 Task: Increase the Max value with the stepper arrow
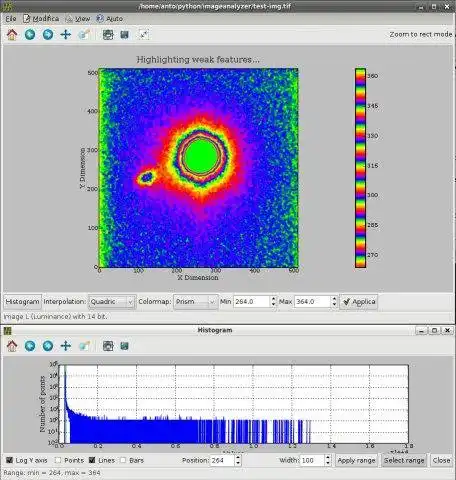[x=334, y=299]
